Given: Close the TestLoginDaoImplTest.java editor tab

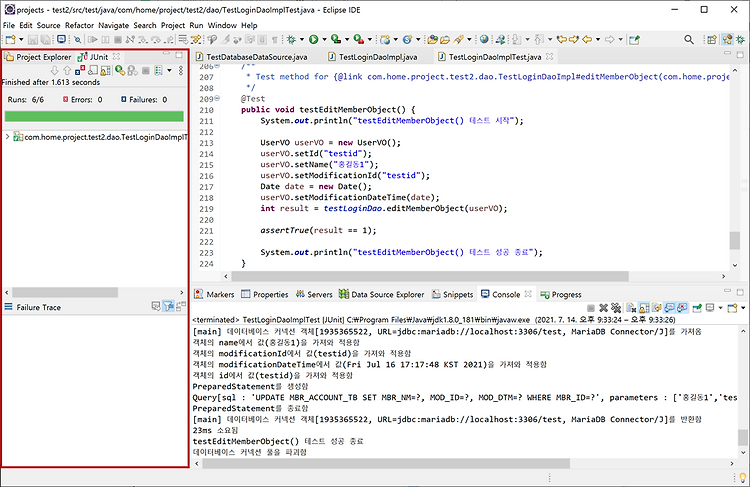Looking at the screenshot, I should tap(550, 56).
